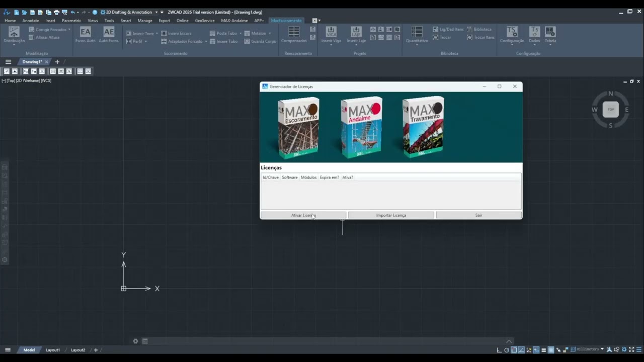Toggle Ortho mode in the status bar

[x=499, y=350]
